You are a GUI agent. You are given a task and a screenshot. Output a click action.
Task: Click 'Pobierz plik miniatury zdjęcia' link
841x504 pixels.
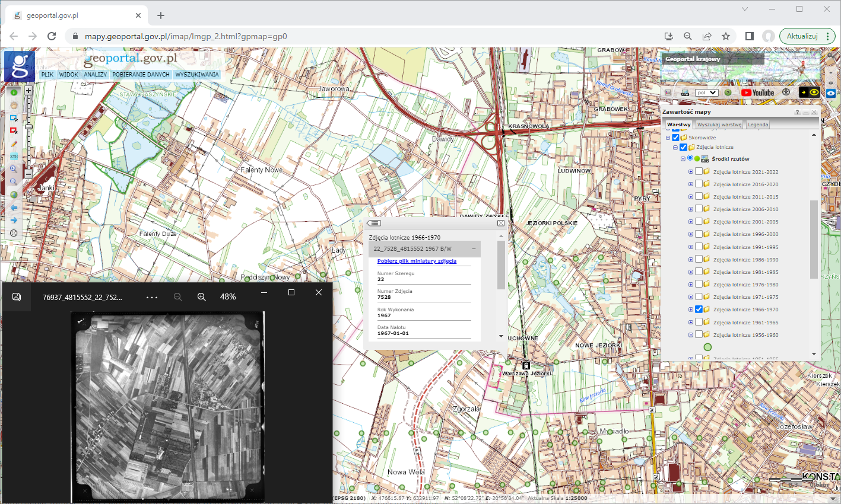tap(417, 261)
